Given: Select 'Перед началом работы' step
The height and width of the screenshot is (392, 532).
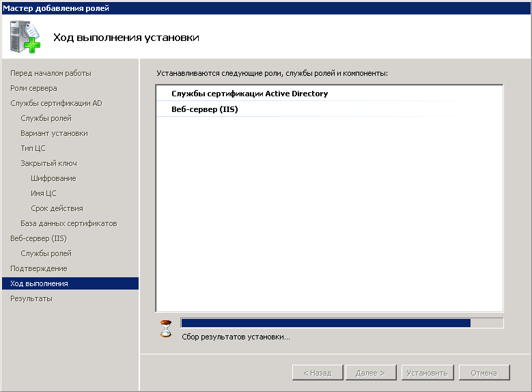Looking at the screenshot, I should pos(51,73).
